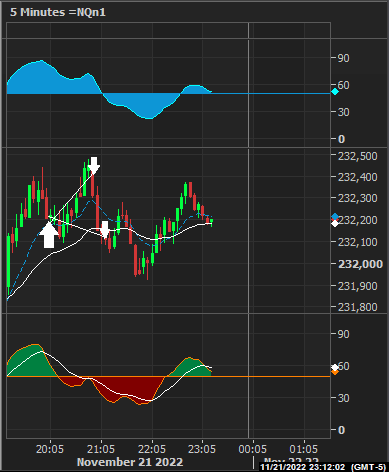Click the 30 label in the top oscillator panel
This screenshot has width=389, height=472.
[344, 112]
